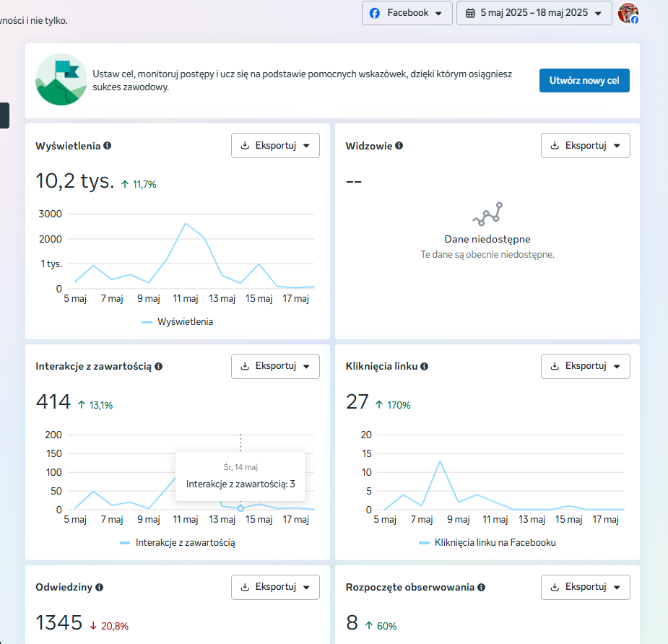Viewport: 668px width, 644px height.
Task: Click info icon next to Interakcje z zawartością
Action: pyautogui.click(x=159, y=366)
